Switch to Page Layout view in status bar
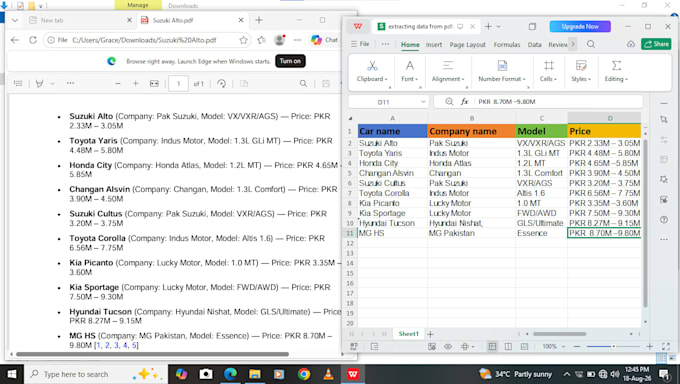 [x=508, y=346]
